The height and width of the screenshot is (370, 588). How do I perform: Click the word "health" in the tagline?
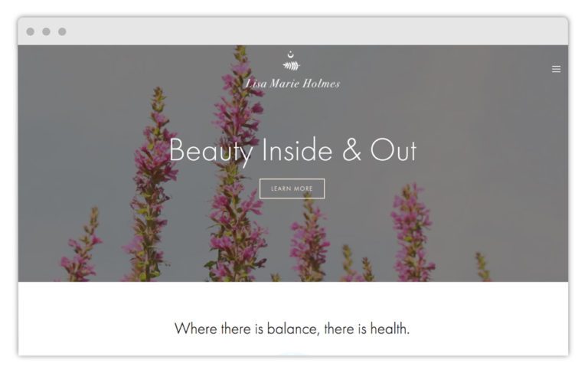(x=388, y=329)
